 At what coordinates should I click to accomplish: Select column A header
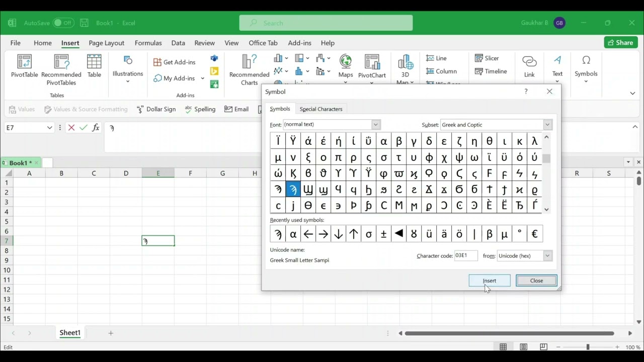coord(29,173)
